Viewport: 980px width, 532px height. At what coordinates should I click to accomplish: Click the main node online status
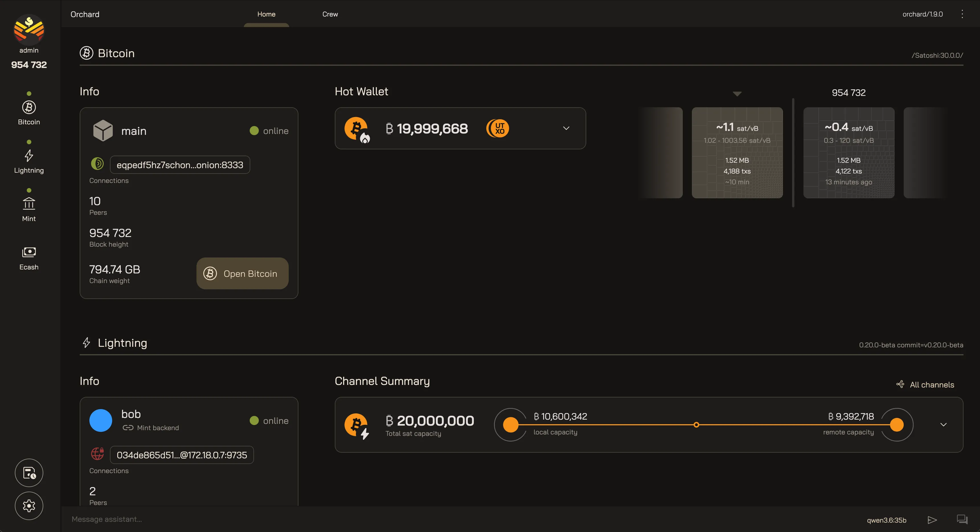tap(269, 131)
